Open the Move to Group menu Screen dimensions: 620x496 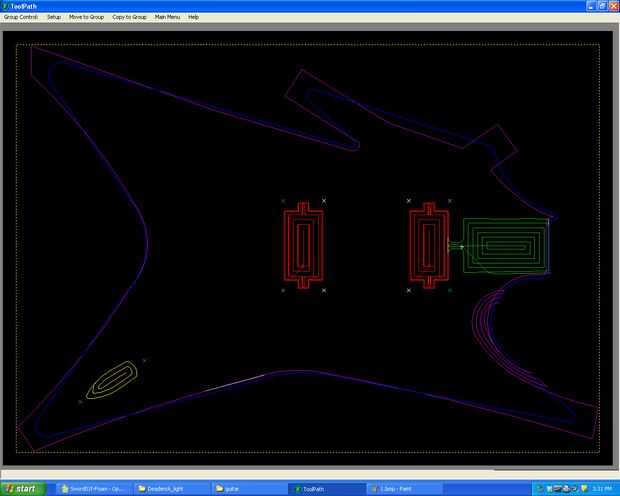tap(87, 17)
